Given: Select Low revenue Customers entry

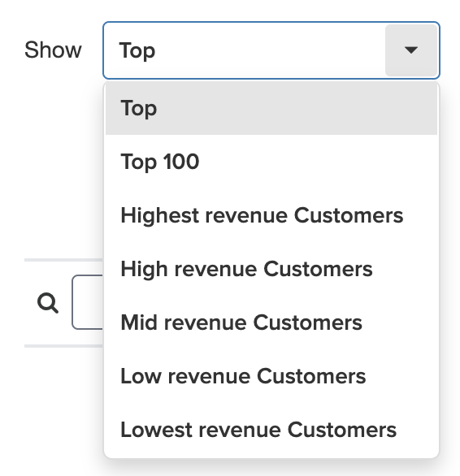Looking at the screenshot, I should click(x=271, y=376).
